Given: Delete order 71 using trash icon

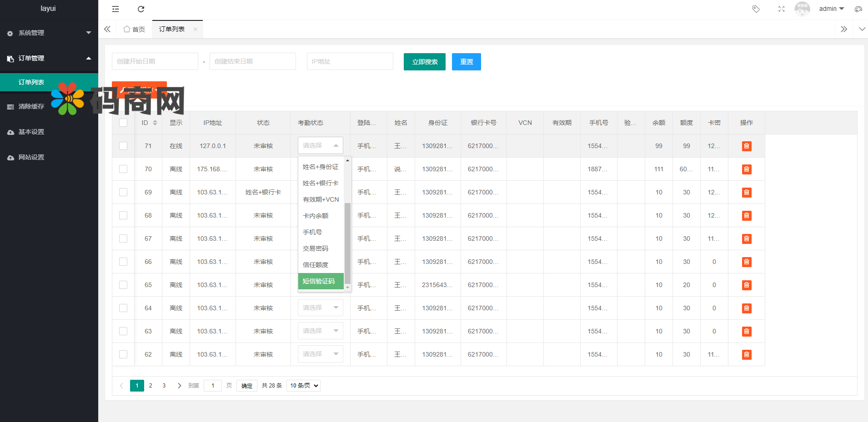Looking at the screenshot, I should (x=746, y=146).
